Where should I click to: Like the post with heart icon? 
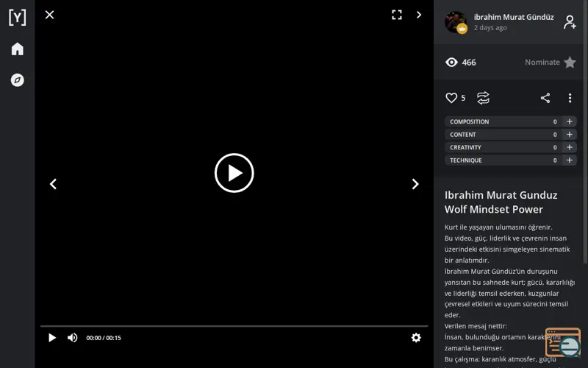click(x=451, y=98)
